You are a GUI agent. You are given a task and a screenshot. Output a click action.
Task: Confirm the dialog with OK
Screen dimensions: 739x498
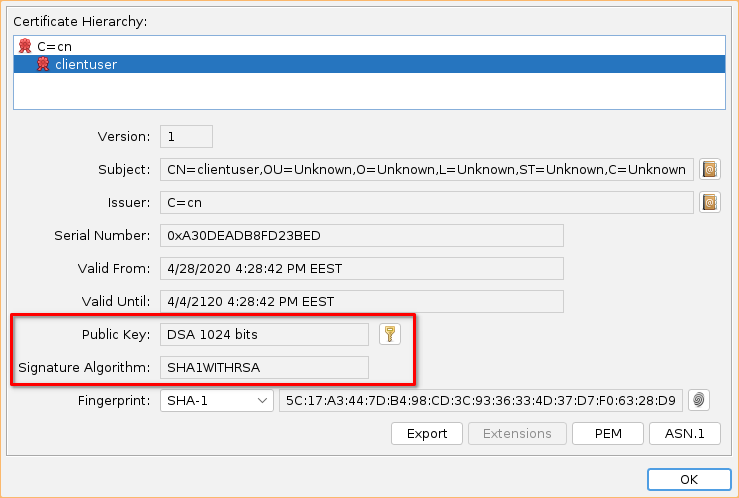(x=689, y=480)
